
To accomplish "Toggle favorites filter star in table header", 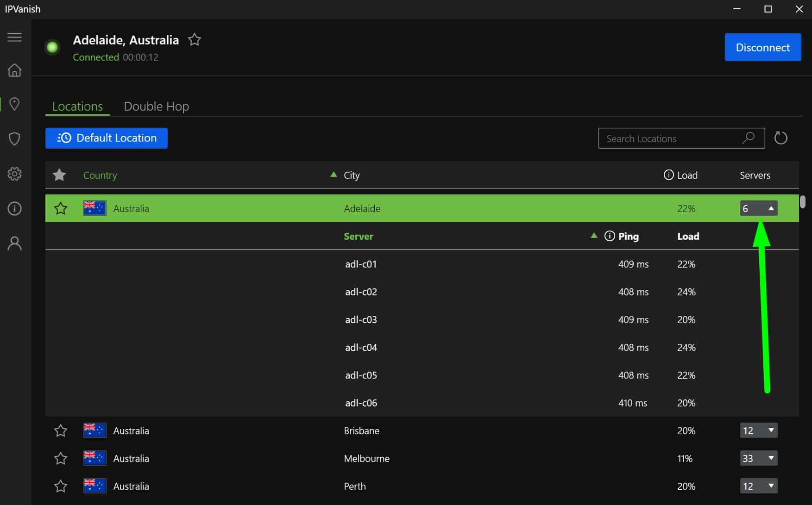I will pos(59,175).
